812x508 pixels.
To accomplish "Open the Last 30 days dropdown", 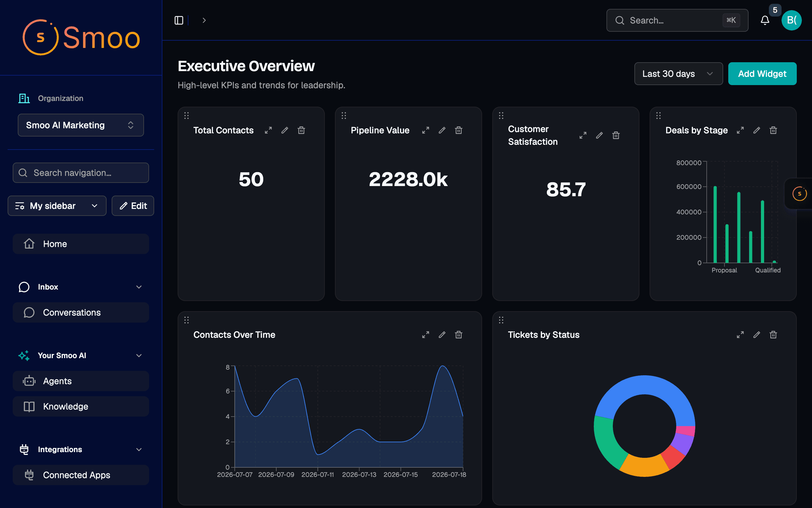I will coord(678,74).
